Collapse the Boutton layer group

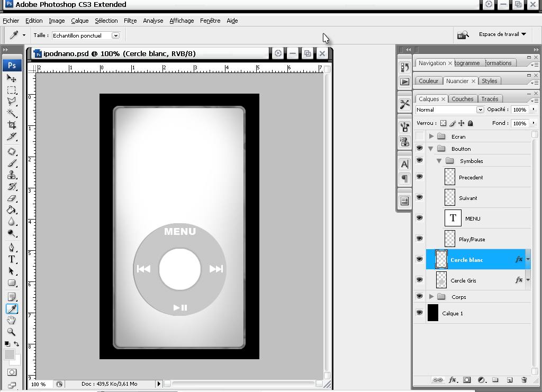431,149
